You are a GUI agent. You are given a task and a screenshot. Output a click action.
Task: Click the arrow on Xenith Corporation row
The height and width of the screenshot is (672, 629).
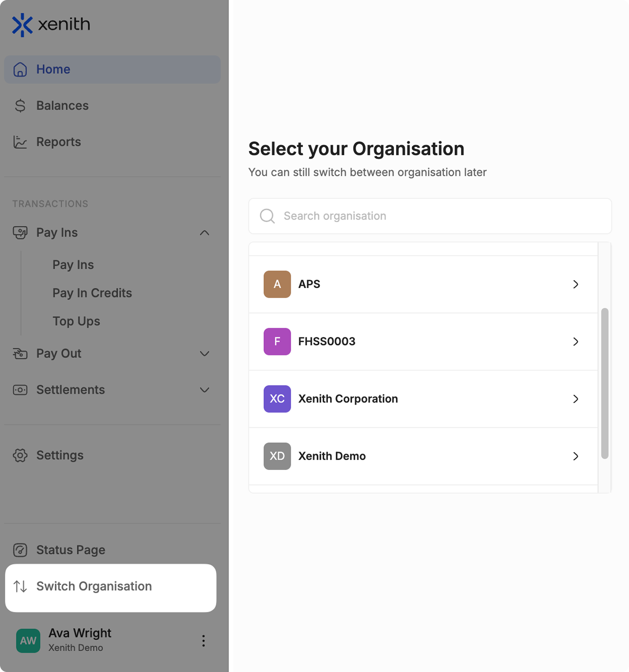pyautogui.click(x=576, y=399)
